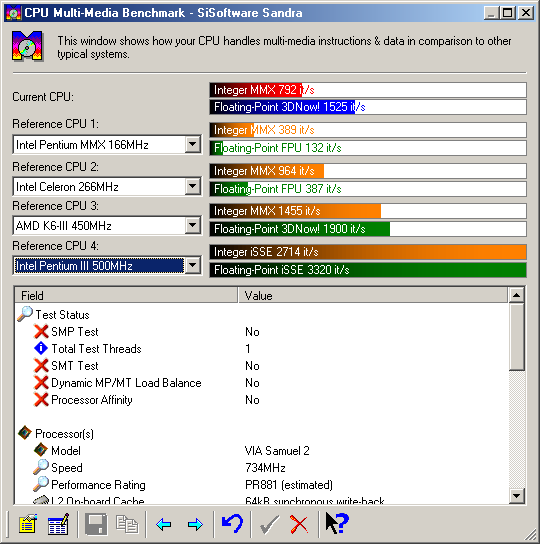The image size is (540, 544).
Task: Click the Floating-Point iSSE 3320 it/s bar
Action: [x=368, y=270]
